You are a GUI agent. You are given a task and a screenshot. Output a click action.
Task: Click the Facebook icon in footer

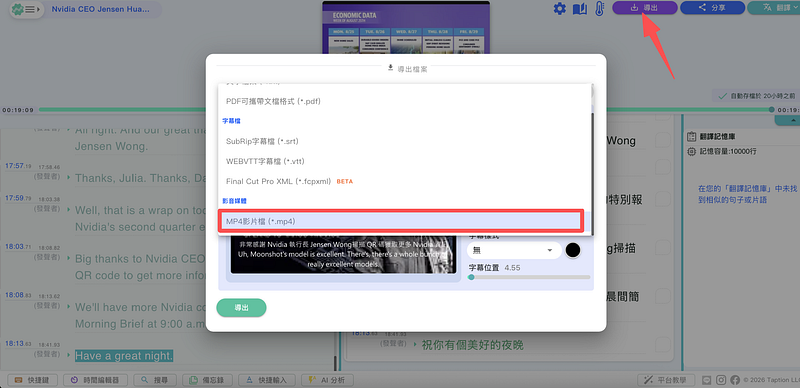[735, 380]
